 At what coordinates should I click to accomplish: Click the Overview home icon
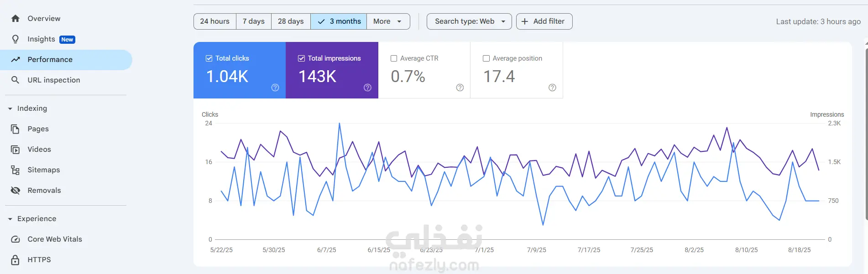[x=16, y=18]
